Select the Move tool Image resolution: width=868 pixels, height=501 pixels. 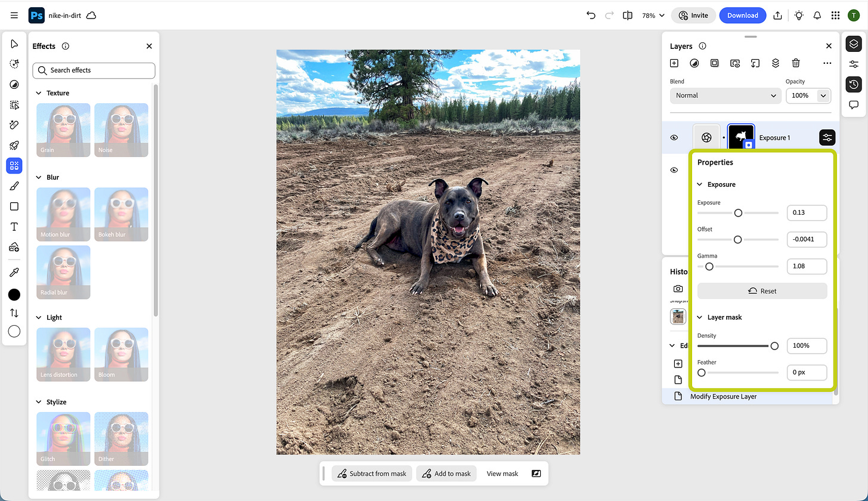pos(14,44)
